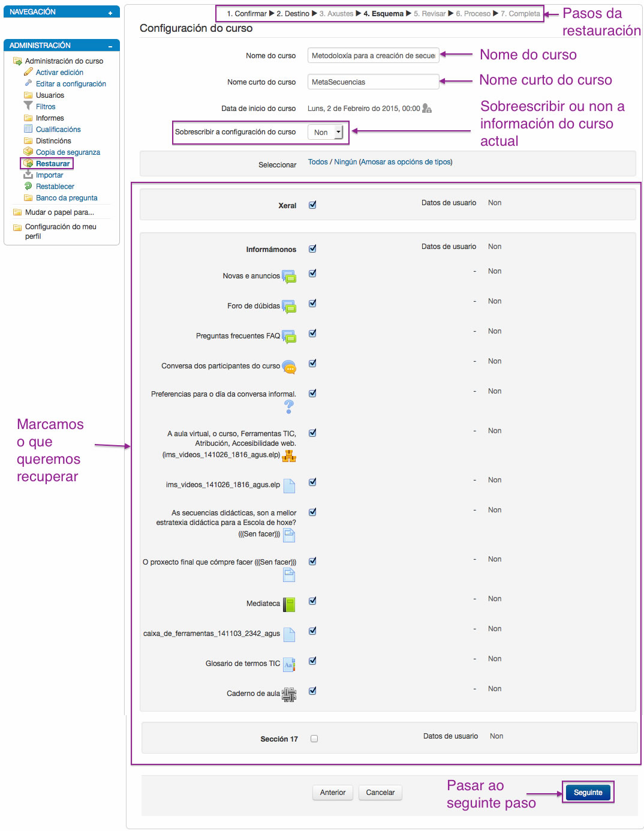Click the Editar a configuración wrench icon
The width and height of the screenshot is (644, 831).
(x=28, y=83)
